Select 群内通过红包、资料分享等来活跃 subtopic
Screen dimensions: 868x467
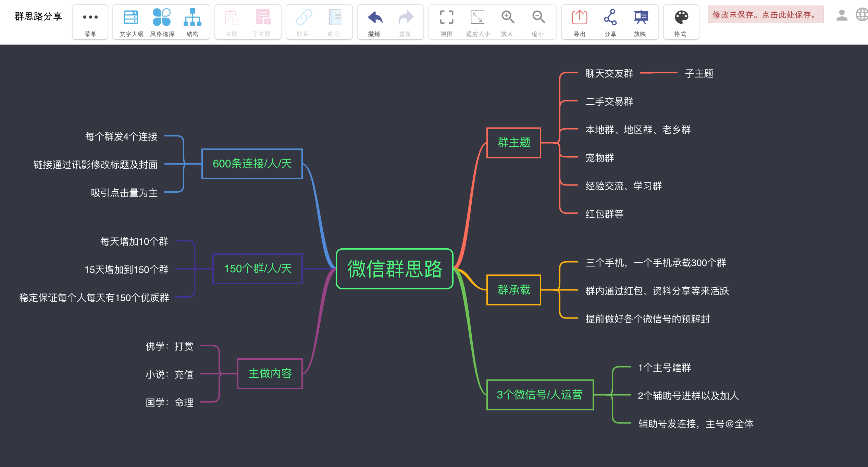coord(657,291)
